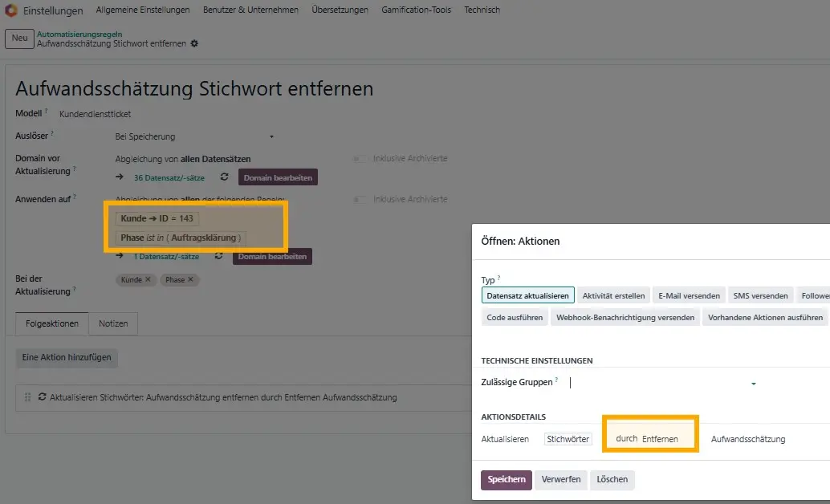Refresh the 1 Datensatz/-sätze count

[218, 256]
